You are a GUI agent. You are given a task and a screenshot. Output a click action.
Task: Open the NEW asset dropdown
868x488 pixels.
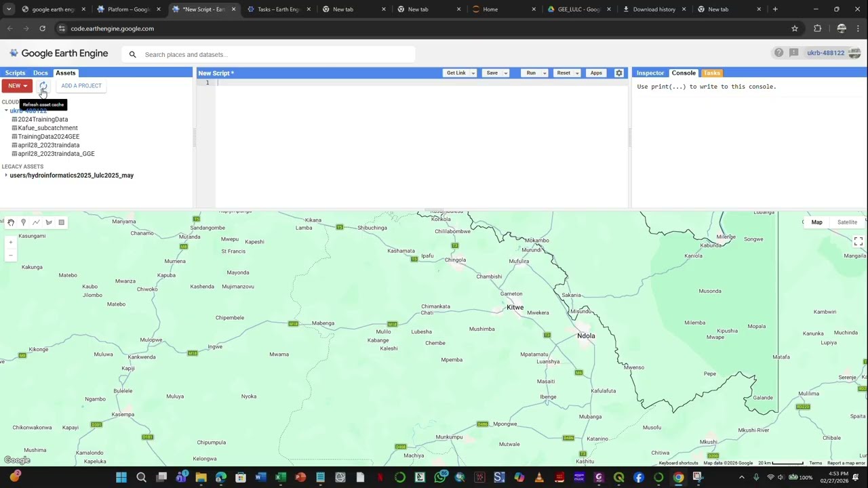point(17,86)
